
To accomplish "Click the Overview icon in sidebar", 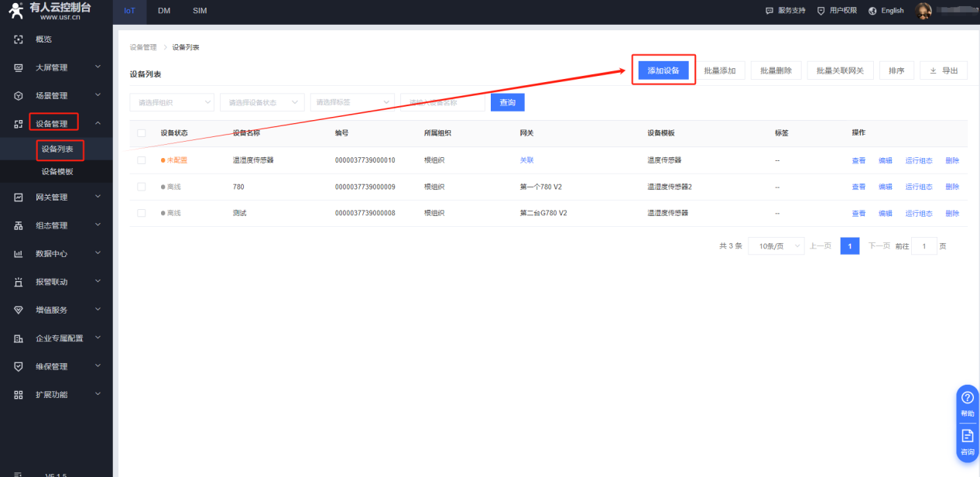I will [19, 39].
